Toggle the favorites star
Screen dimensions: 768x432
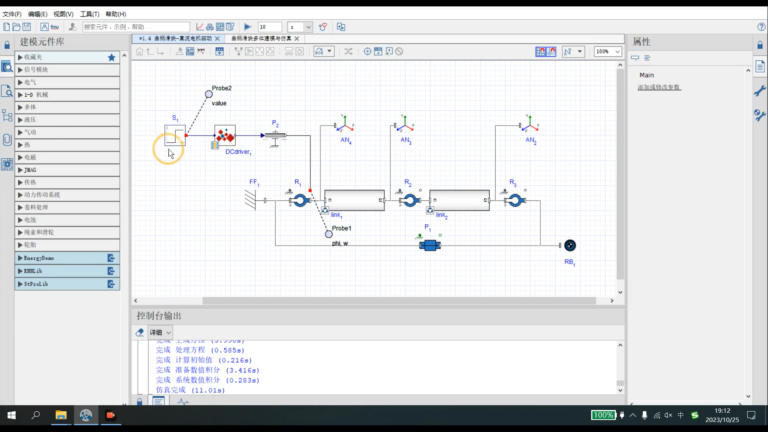(112, 57)
